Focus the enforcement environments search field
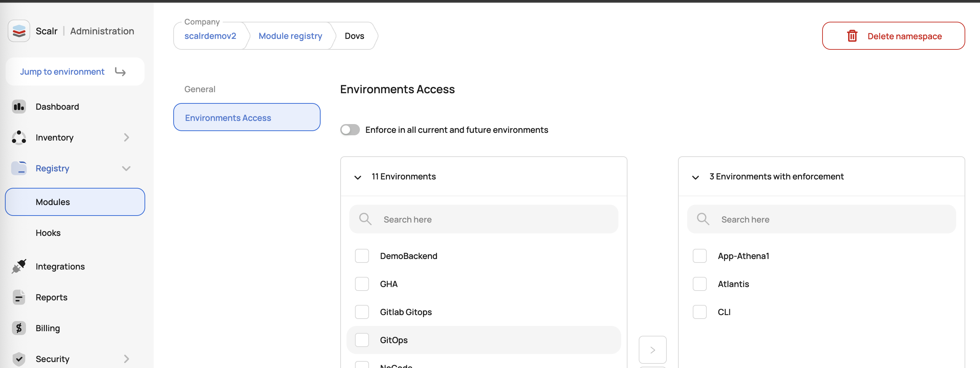980x368 pixels. tap(821, 219)
